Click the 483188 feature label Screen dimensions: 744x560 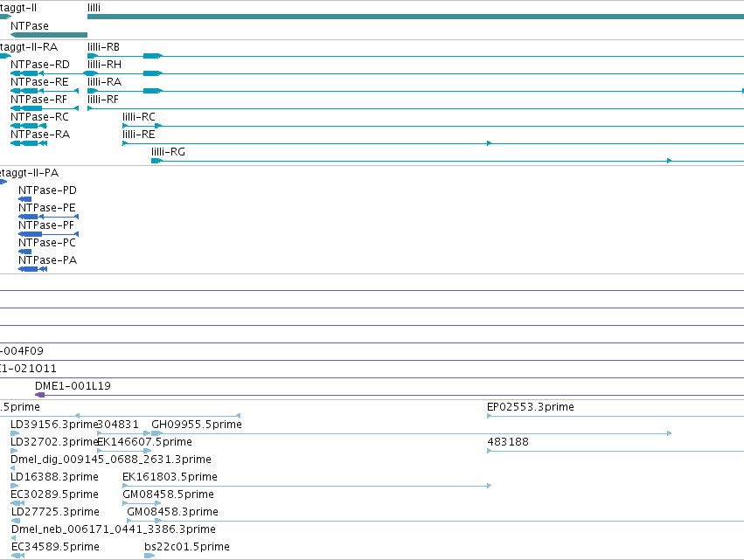coord(508,442)
